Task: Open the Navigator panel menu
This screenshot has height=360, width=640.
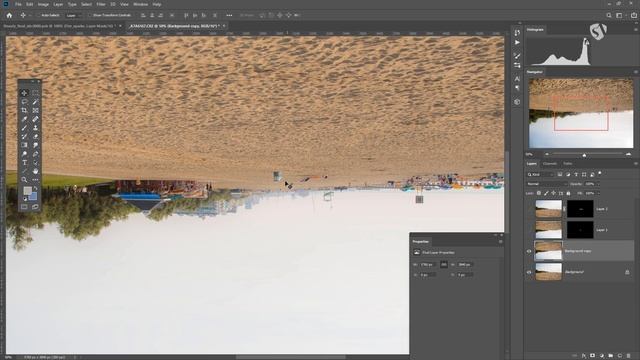Action: [636, 72]
